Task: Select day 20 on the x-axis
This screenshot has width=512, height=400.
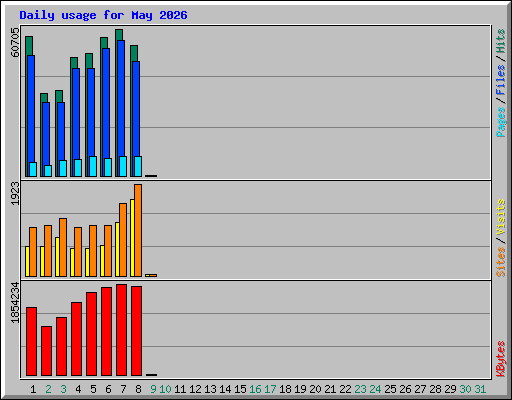Action: (x=315, y=389)
